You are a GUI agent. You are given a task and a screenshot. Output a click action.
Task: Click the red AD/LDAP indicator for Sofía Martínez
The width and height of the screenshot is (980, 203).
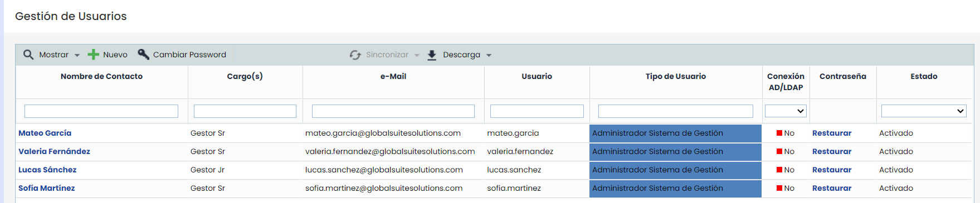tap(779, 188)
